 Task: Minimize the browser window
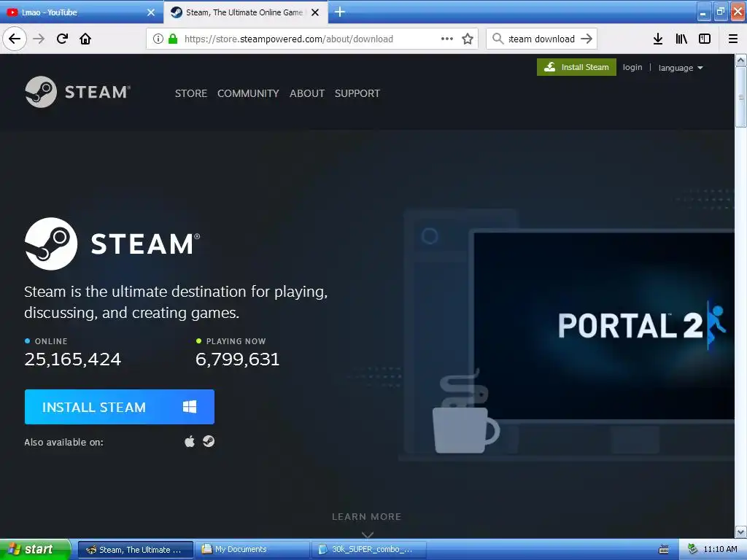[704, 12]
